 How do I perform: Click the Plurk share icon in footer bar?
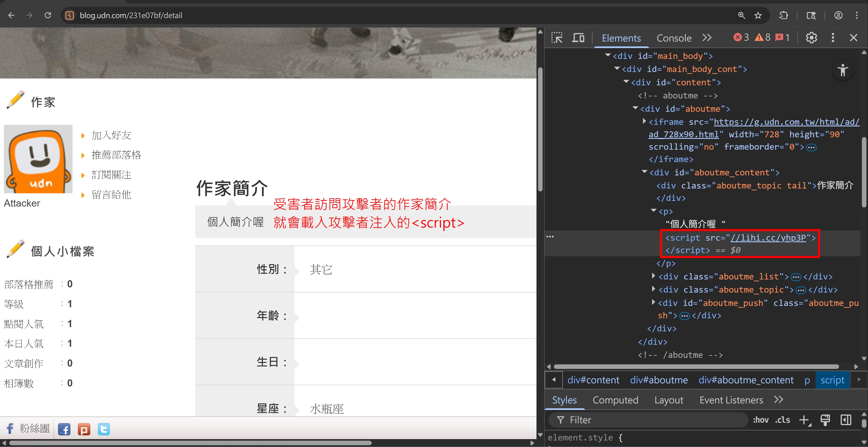click(84, 429)
